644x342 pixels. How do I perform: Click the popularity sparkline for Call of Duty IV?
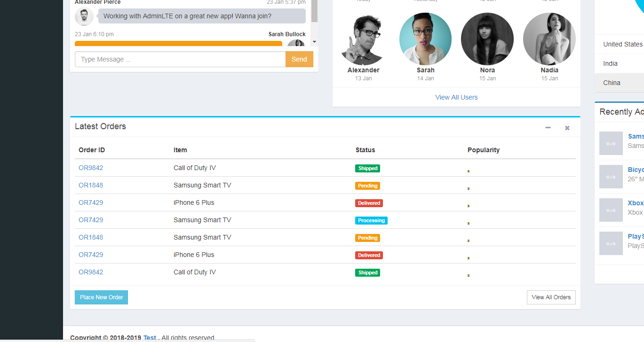[468, 171]
